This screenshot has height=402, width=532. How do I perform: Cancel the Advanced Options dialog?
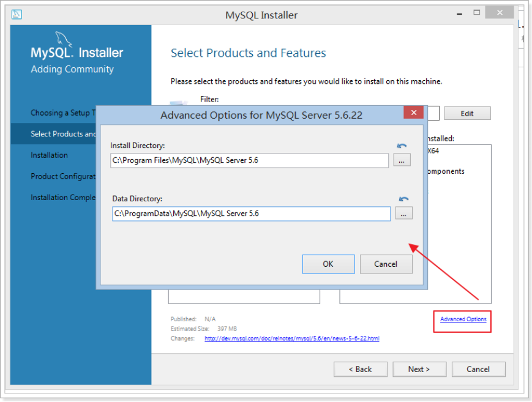(386, 264)
